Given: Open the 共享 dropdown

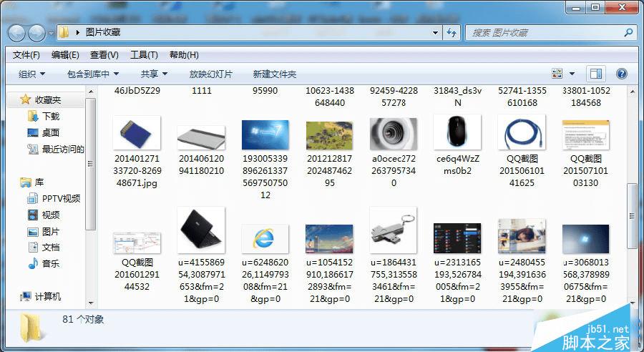Looking at the screenshot, I should [x=154, y=74].
